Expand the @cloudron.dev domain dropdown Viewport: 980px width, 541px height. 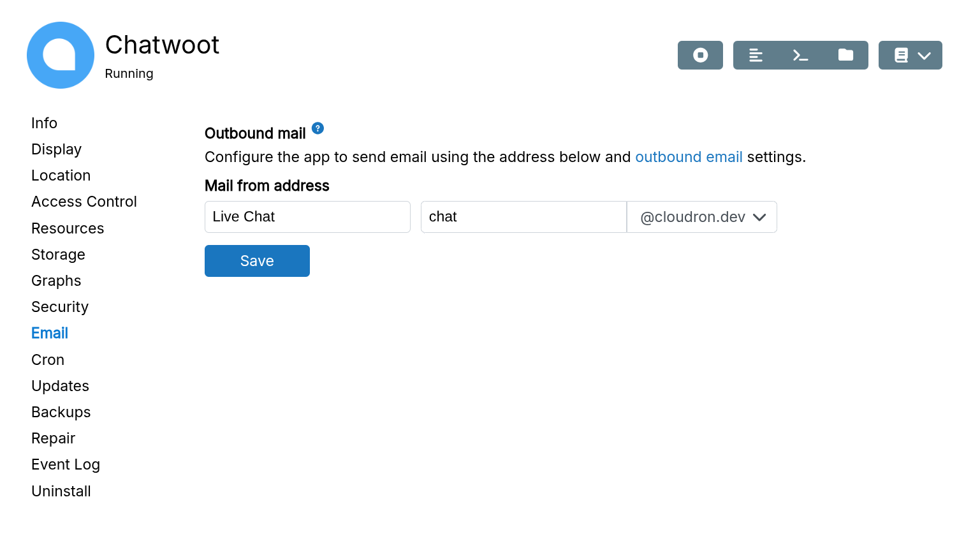(x=702, y=217)
